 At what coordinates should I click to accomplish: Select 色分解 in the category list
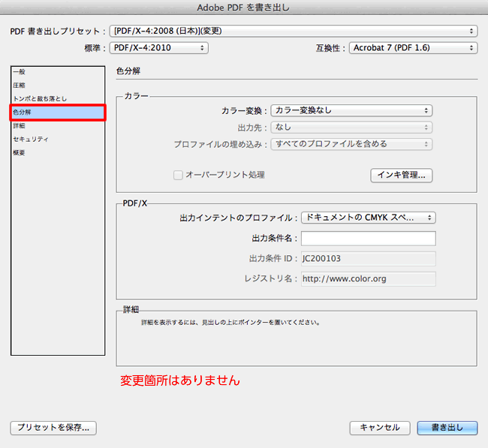click(58, 113)
